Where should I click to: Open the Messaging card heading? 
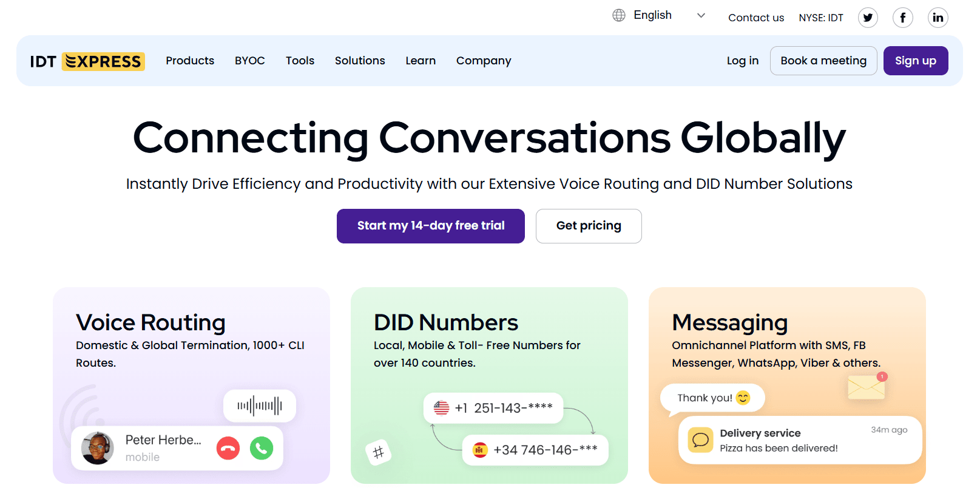pos(730,322)
